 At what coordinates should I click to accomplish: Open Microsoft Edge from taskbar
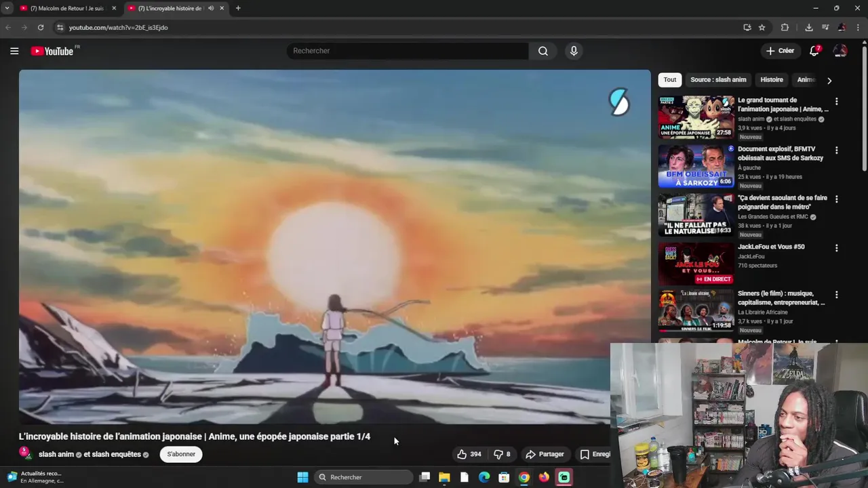click(x=484, y=477)
